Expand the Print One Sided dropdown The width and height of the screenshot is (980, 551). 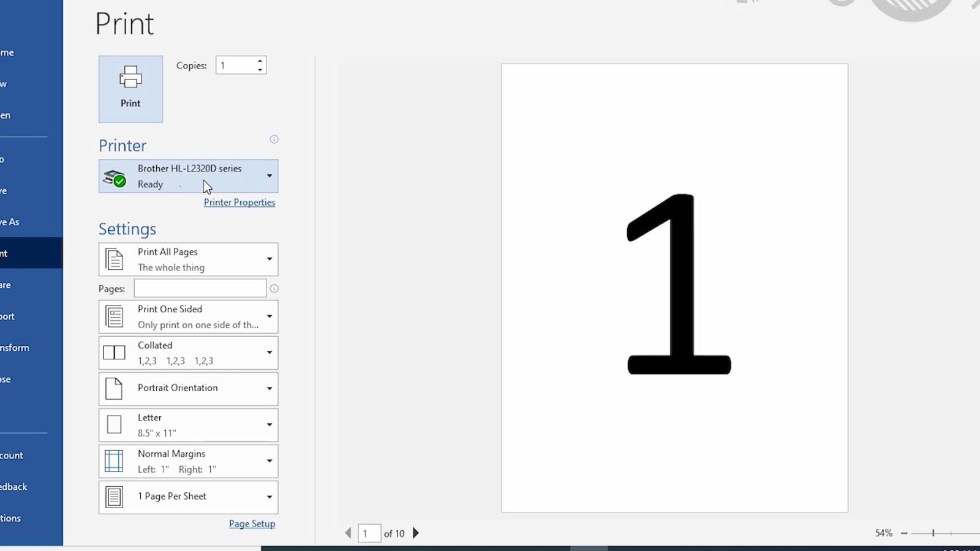pyautogui.click(x=188, y=317)
